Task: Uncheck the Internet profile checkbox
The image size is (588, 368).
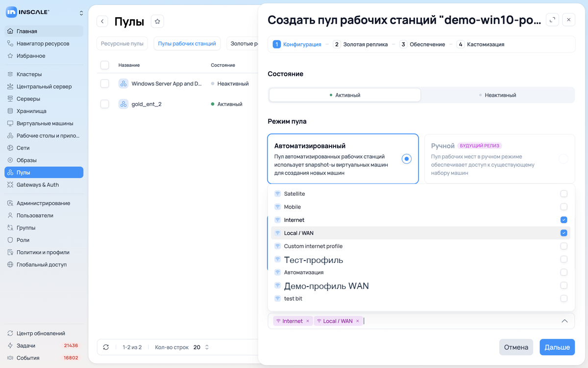Action: coord(563,220)
